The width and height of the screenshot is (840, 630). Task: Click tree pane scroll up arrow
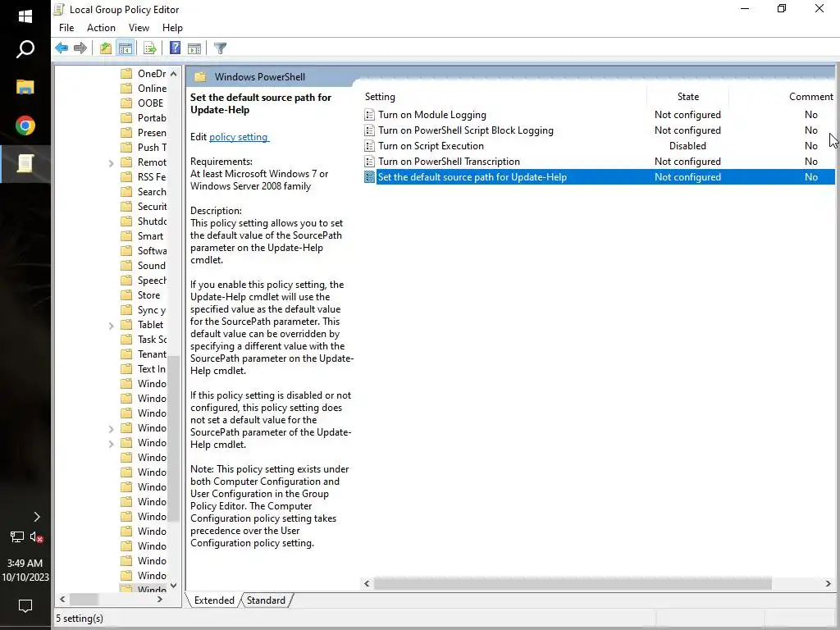174,74
